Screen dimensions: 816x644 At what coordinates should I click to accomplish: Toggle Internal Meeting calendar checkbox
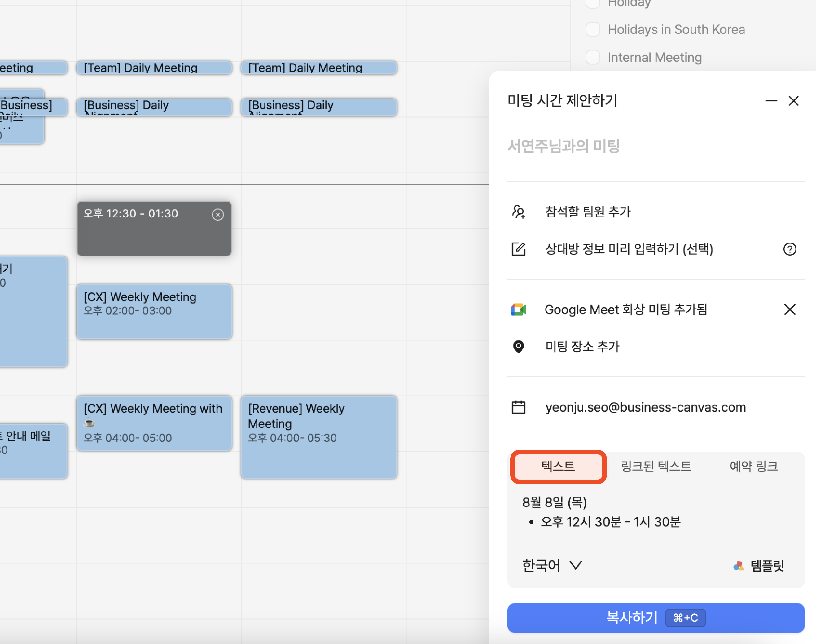pos(593,57)
